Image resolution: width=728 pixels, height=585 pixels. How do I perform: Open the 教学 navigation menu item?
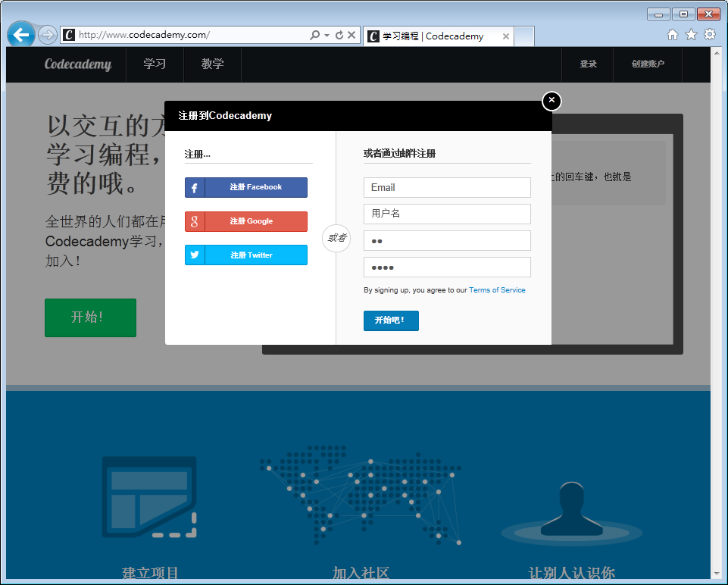coord(212,64)
